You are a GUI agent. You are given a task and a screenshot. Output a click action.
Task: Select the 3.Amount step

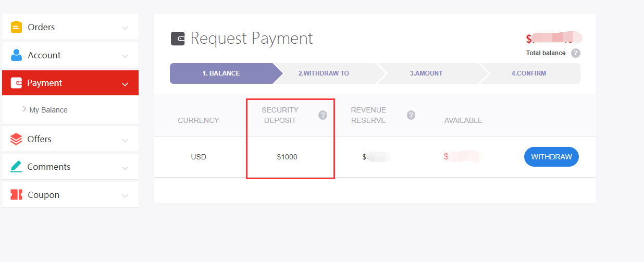pos(426,73)
